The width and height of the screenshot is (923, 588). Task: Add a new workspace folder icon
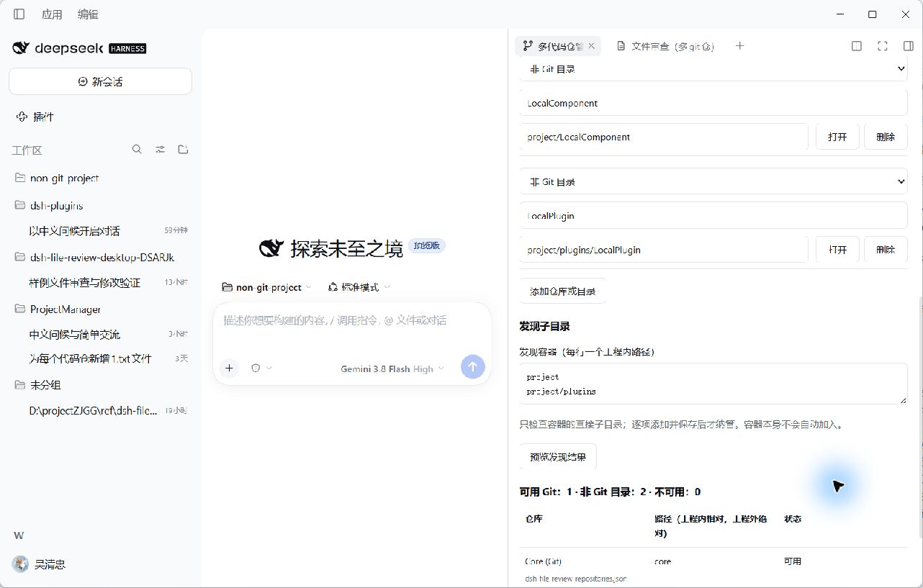click(x=184, y=150)
